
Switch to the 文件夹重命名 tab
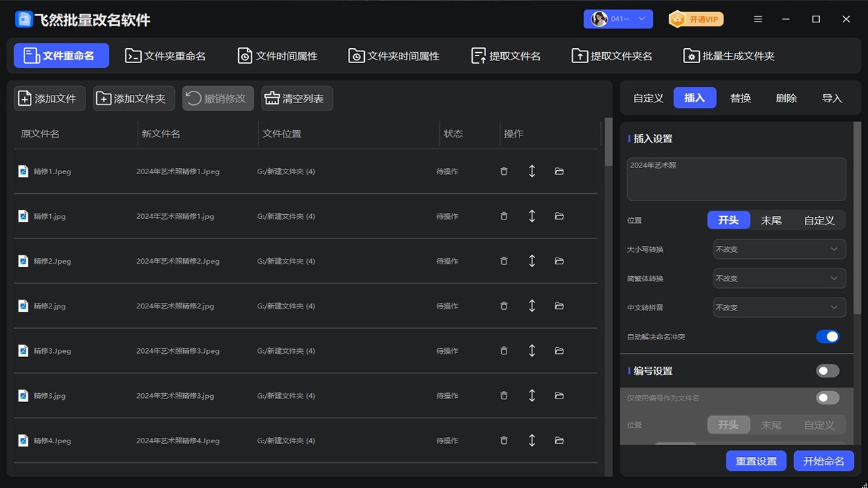pos(165,56)
